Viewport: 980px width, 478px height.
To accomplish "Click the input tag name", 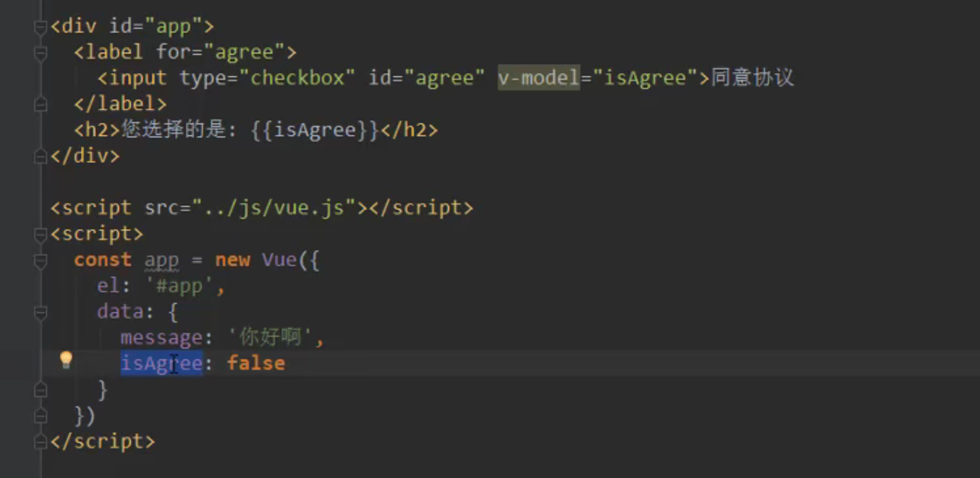I will point(138,78).
